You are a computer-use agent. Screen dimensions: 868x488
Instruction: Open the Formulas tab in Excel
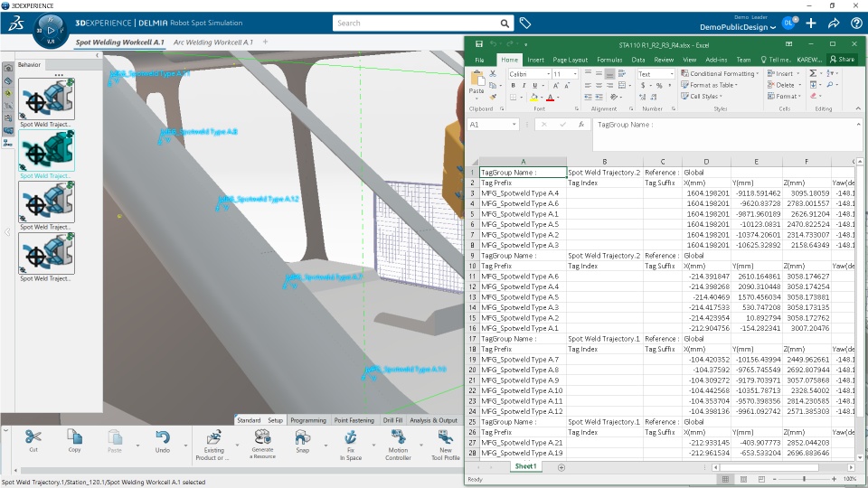click(609, 60)
